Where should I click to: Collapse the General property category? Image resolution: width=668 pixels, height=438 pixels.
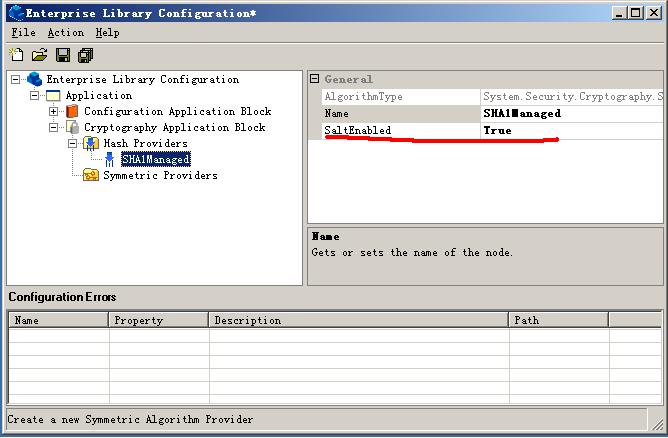pyautogui.click(x=314, y=79)
